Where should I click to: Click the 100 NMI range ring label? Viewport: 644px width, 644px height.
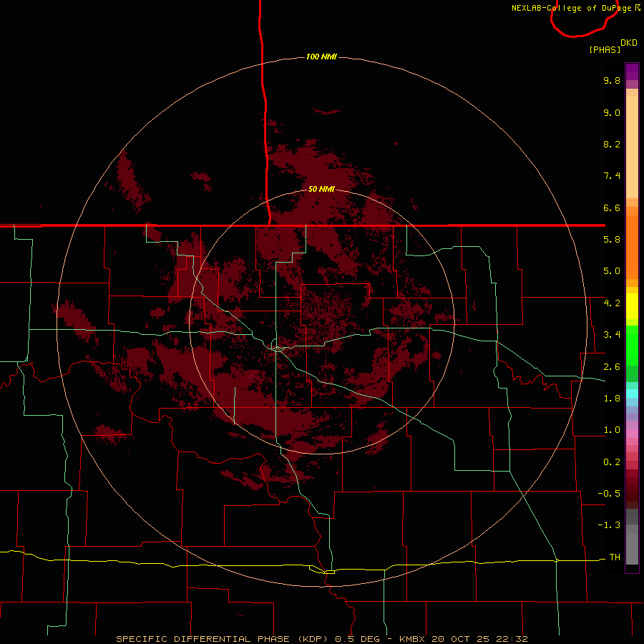pyautogui.click(x=321, y=57)
